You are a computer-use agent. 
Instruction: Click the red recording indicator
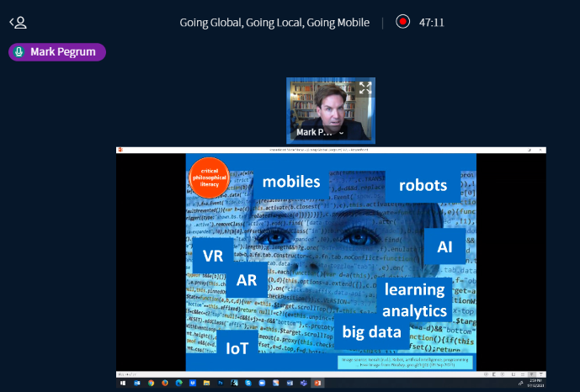(402, 21)
